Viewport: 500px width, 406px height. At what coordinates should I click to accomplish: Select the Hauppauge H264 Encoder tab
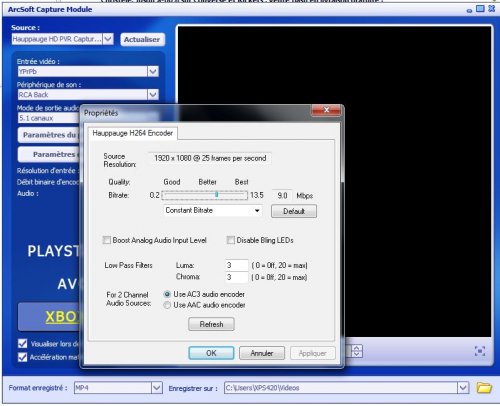[133, 133]
